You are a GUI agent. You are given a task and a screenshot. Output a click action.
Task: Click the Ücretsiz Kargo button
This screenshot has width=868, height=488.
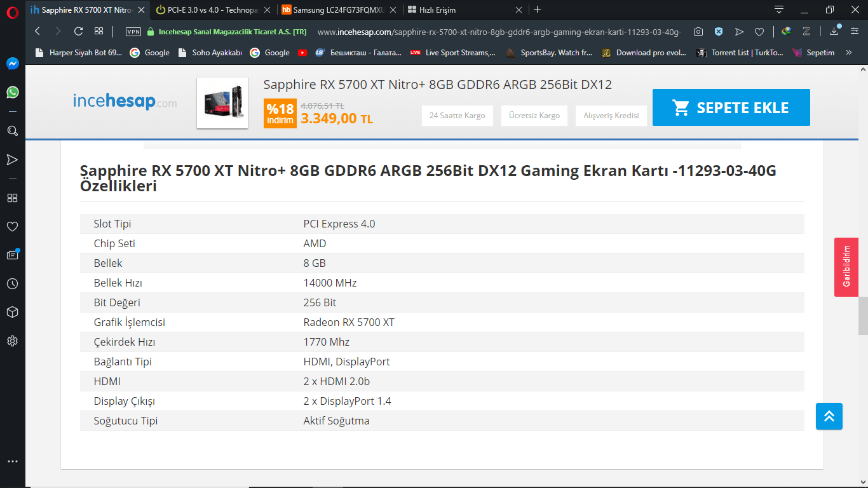click(x=534, y=116)
